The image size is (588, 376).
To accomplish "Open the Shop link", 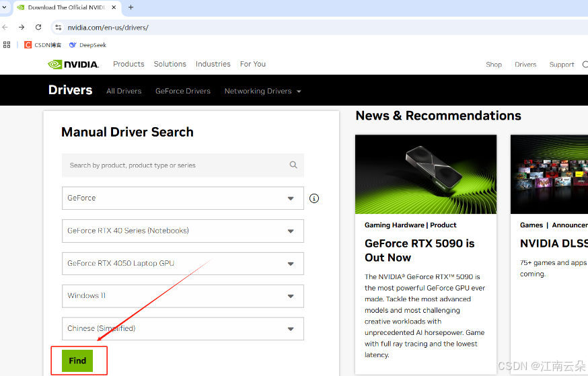I will tap(494, 65).
